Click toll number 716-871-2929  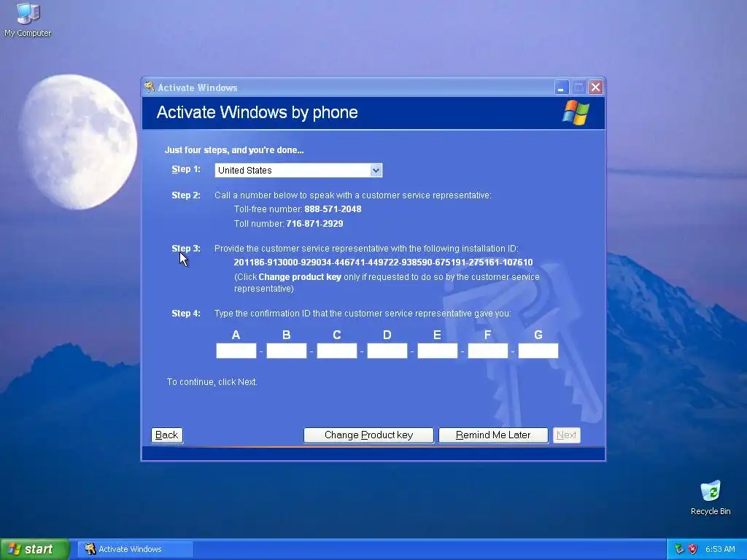[x=314, y=224]
